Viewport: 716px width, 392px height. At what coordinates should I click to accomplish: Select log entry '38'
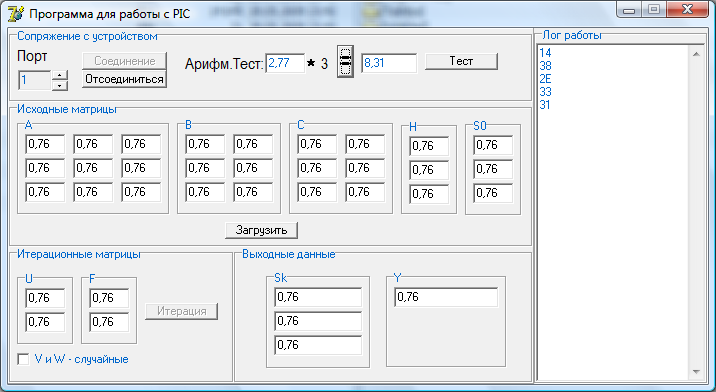545,66
